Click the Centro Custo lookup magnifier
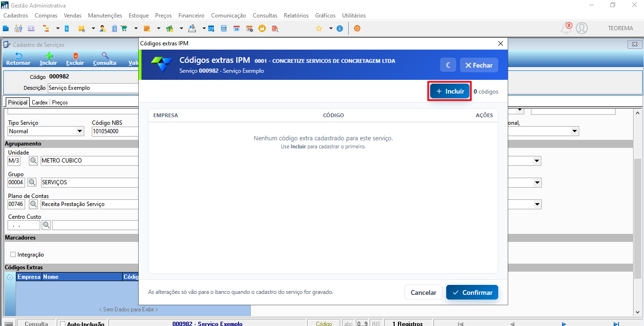Screen dimensions: 644x326 46,225
